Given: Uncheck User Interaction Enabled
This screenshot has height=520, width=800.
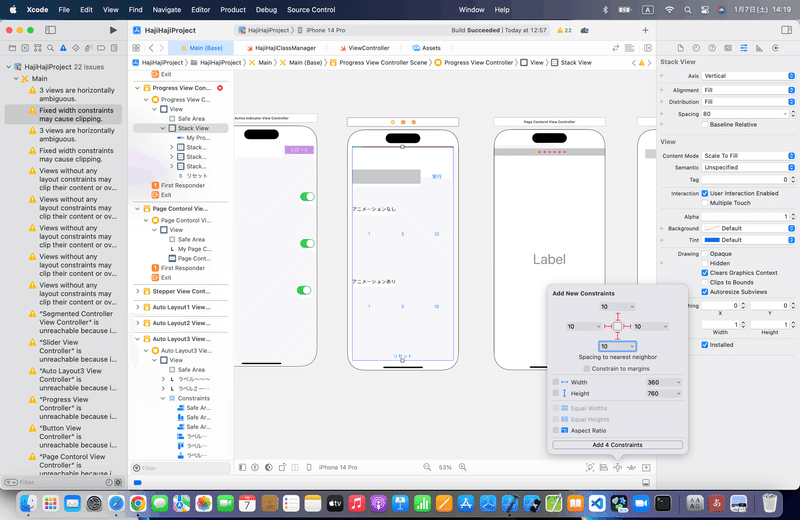Looking at the screenshot, I should click(705, 193).
